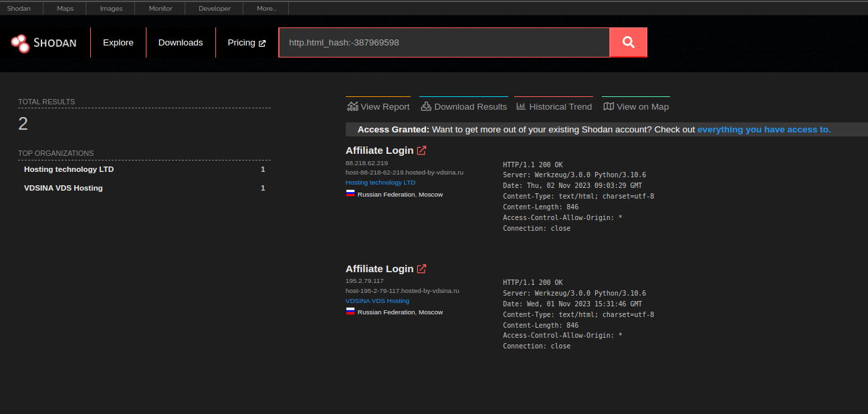
Task: Open external link icon for 195.2.79.117 result
Action: 421,269
